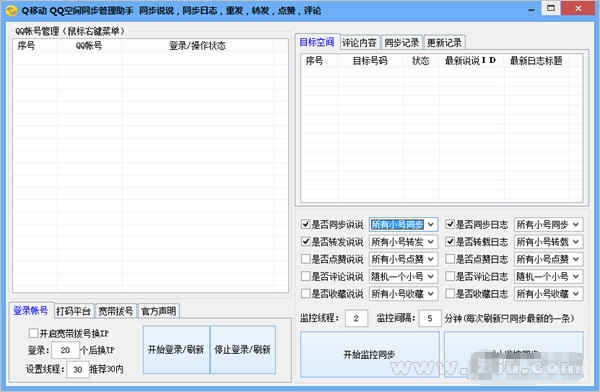Open the 所有小号点赞 dropdown for 日志
This screenshot has height=392, width=600.
click(548, 259)
